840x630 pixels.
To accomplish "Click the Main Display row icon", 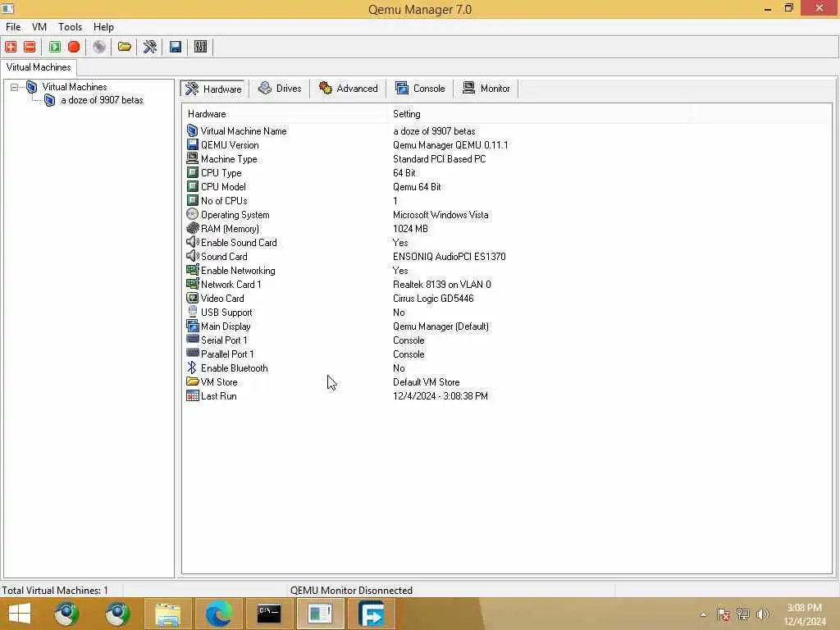I will pyautogui.click(x=192, y=326).
